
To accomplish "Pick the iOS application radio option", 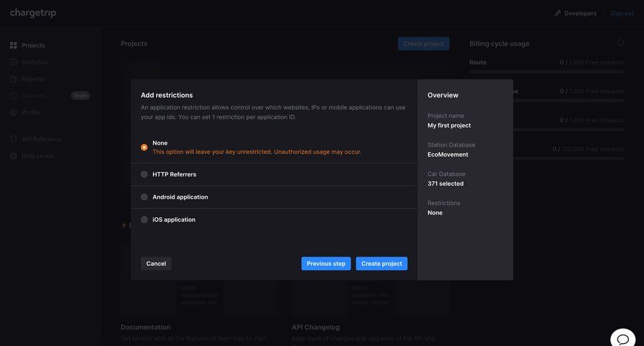I will click(144, 219).
